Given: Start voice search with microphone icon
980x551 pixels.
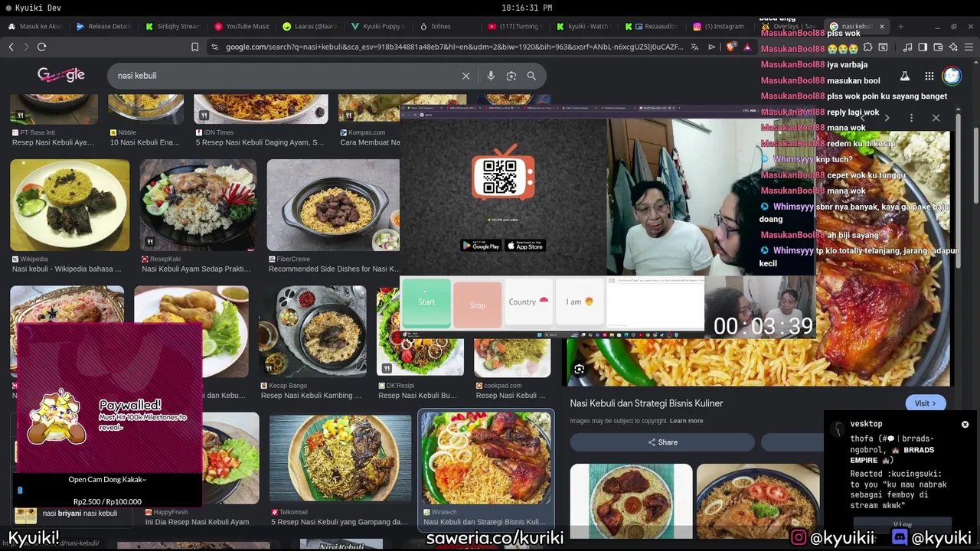Looking at the screenshot, I should coord(491,76).
